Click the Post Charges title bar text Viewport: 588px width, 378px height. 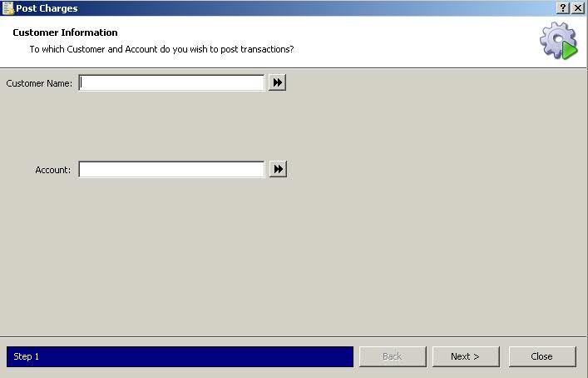click(47, 8)
